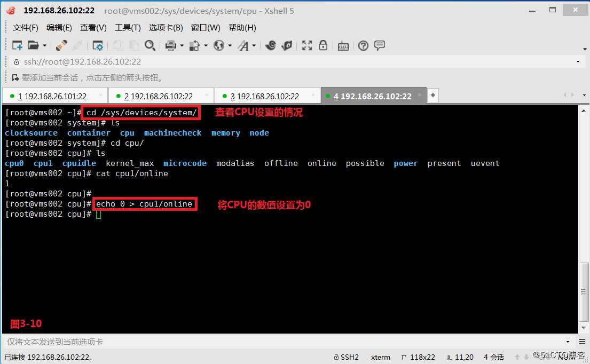The height and width of the screenshot is (364, 590).
Task: Expand the toolbar overflow arrow
Action: 585,49
